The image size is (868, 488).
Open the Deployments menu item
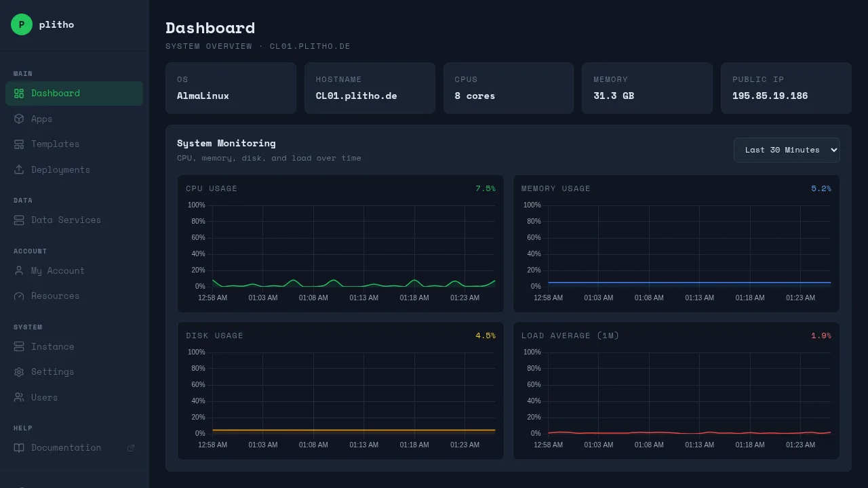point(74,169)
